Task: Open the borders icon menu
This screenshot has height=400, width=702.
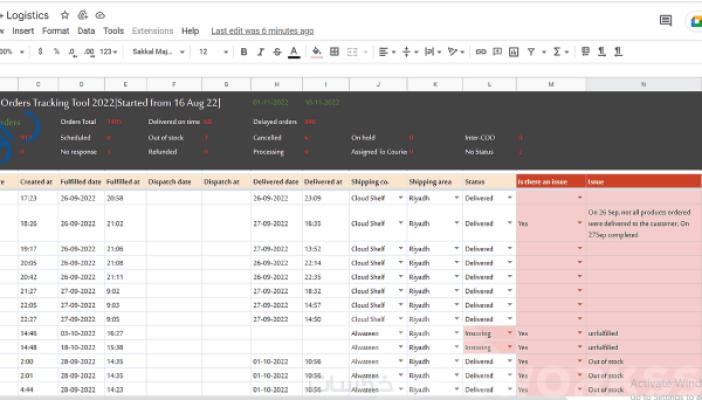Action: coord(334,52)
